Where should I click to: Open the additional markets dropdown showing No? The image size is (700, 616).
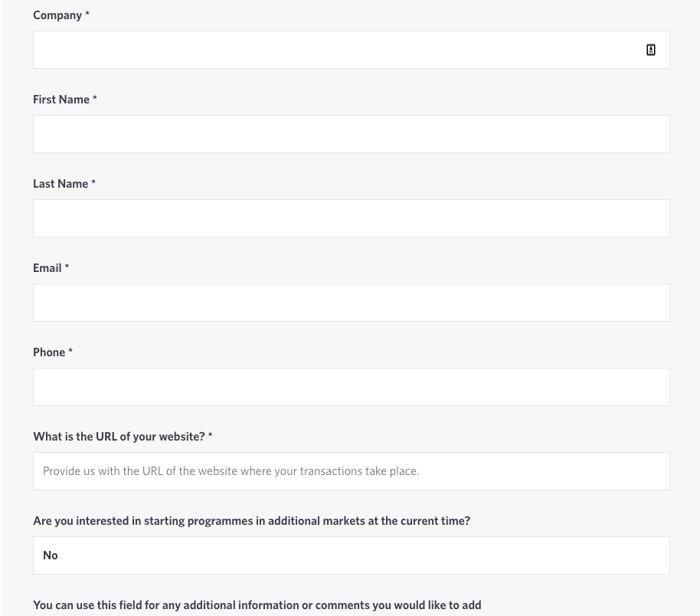tap(351, 555)
